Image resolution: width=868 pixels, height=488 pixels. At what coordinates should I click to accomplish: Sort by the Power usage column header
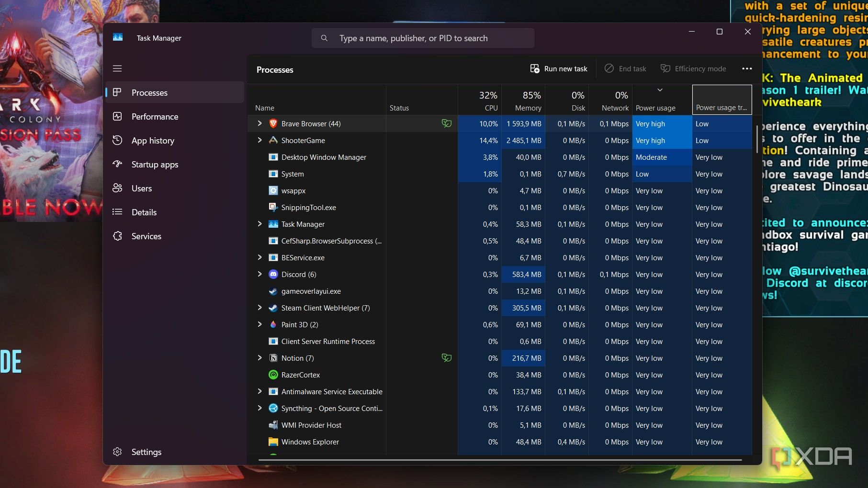(x=662, y=100)
